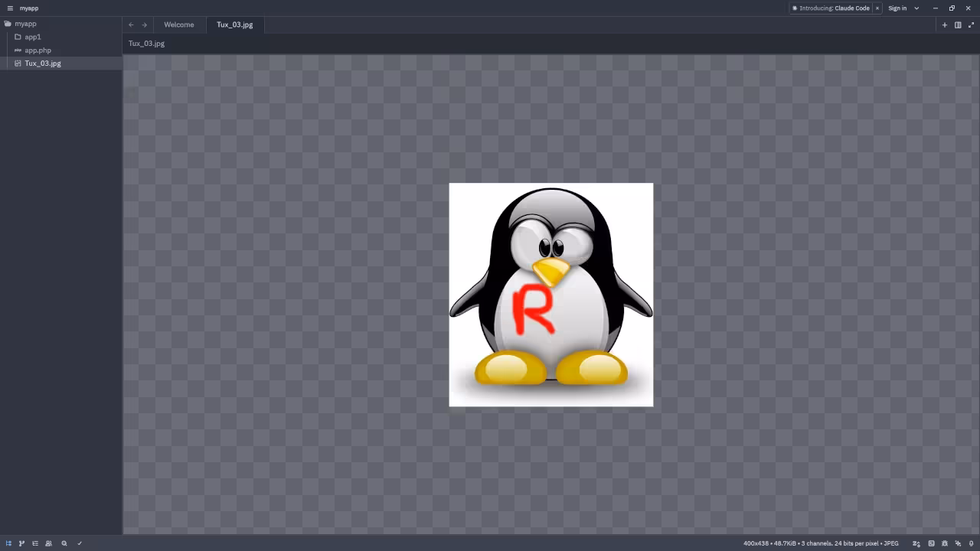
Task: Click the edit predictions icon in status bar
Action: pyautogui.click(x=916, y=543)
